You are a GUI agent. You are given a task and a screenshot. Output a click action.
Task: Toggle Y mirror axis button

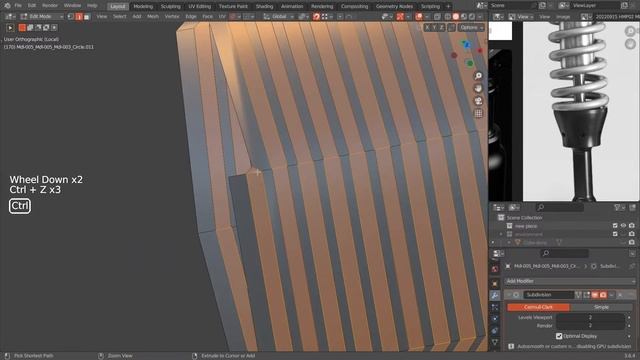tap(434, 27)
